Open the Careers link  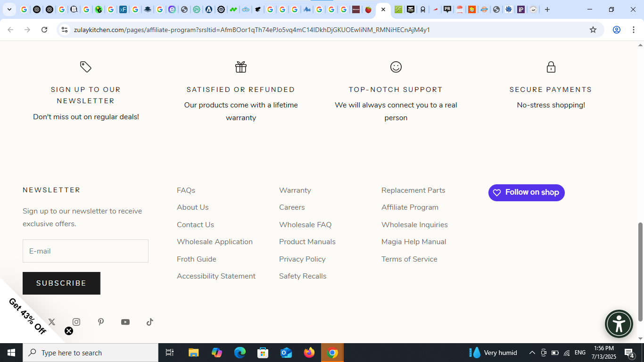tap(292, 207)
